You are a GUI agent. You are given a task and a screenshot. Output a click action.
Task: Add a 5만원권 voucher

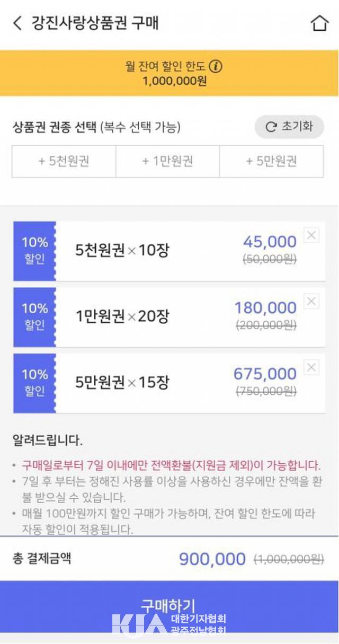271,161
